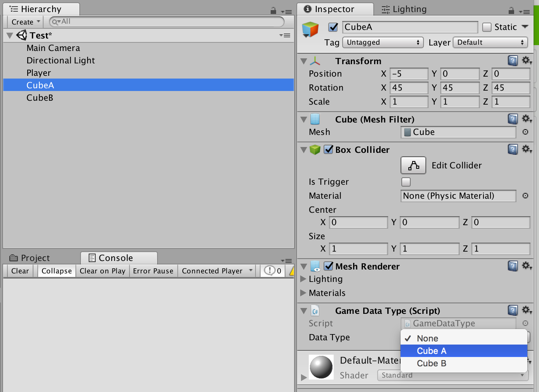Enable the Static checkbox

pyautogui.click(x=487, y=27)
